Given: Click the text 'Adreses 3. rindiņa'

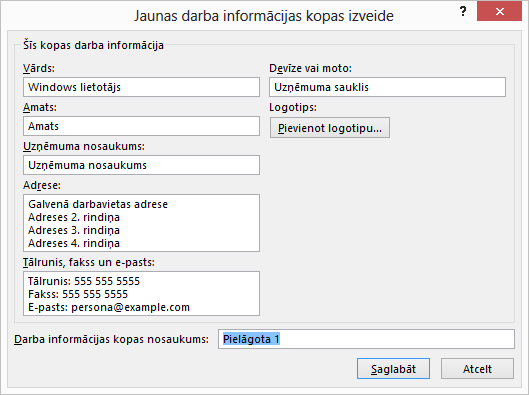Looking at the screenshot, I should [x=74, y=230].
